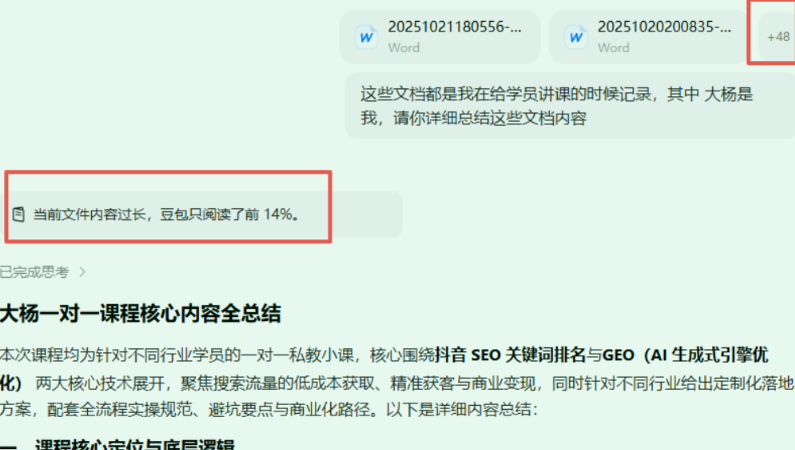Click bold GEO keyword in paragraph

point(619,355)
